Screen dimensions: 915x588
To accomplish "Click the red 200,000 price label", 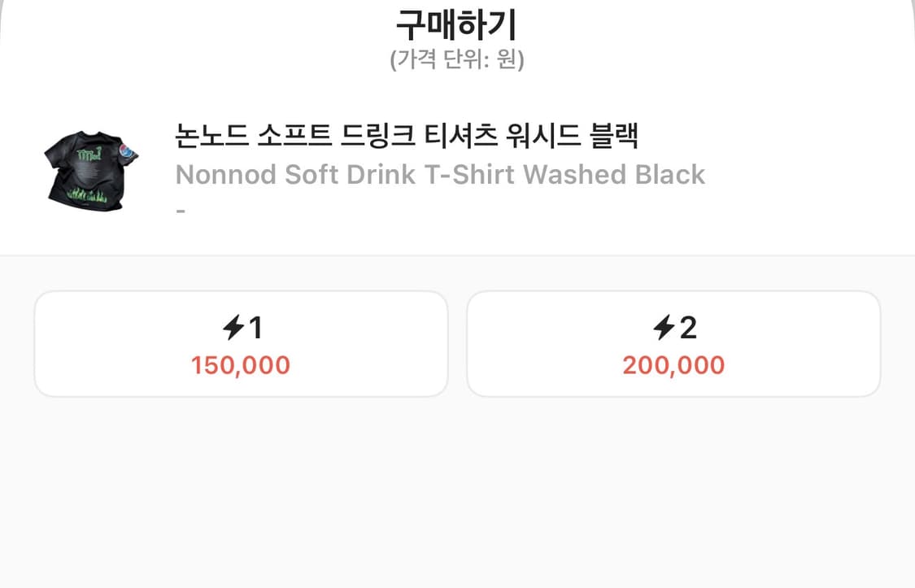I will [672, 365].
